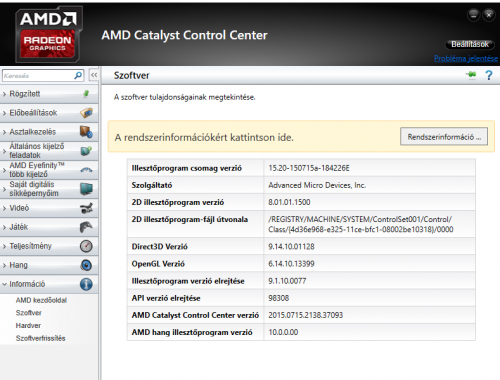This screenshot has width=500, height=380.
Task: Click the Játék gamepad icon
Action: coord(86,227)
